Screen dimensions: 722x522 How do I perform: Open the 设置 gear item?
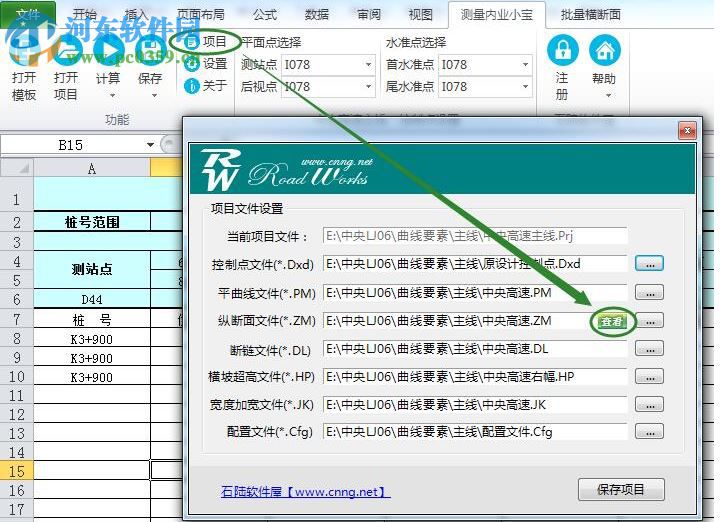[x=205, y=64]
